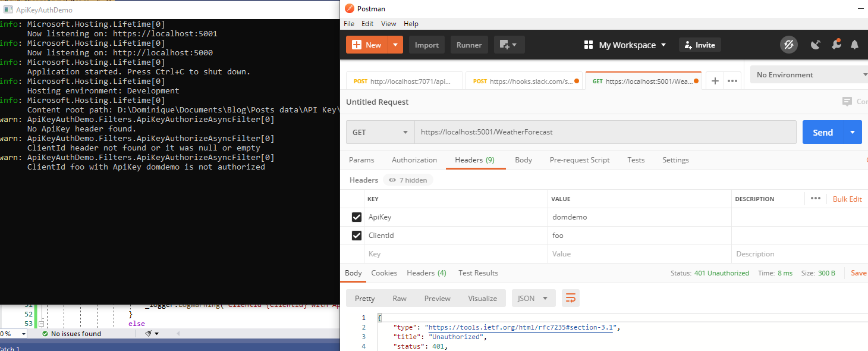The image size is (868, 351).
Task: Open the headers table column options ellipsis
Action: tap(815, 199)
